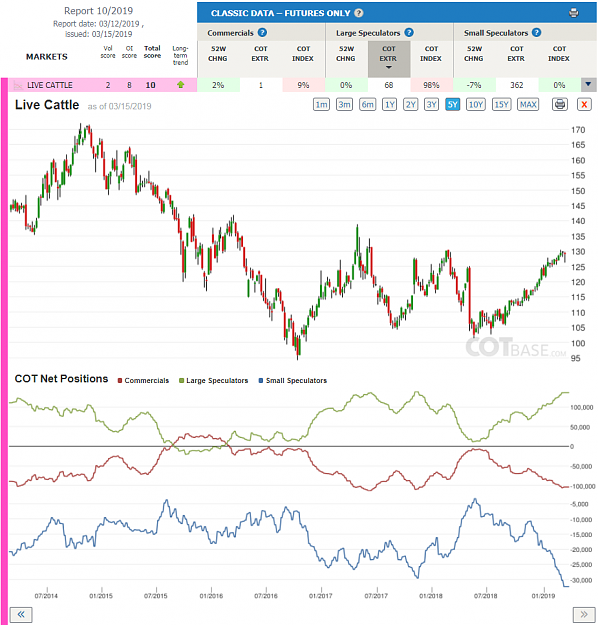Click the Total score column header

[x=152, y=52]
